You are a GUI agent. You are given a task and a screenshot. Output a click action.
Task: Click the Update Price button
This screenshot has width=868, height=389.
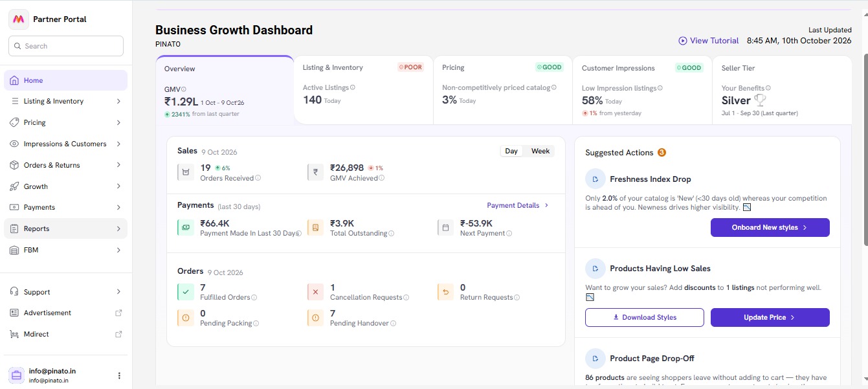(x=770, y=317)
